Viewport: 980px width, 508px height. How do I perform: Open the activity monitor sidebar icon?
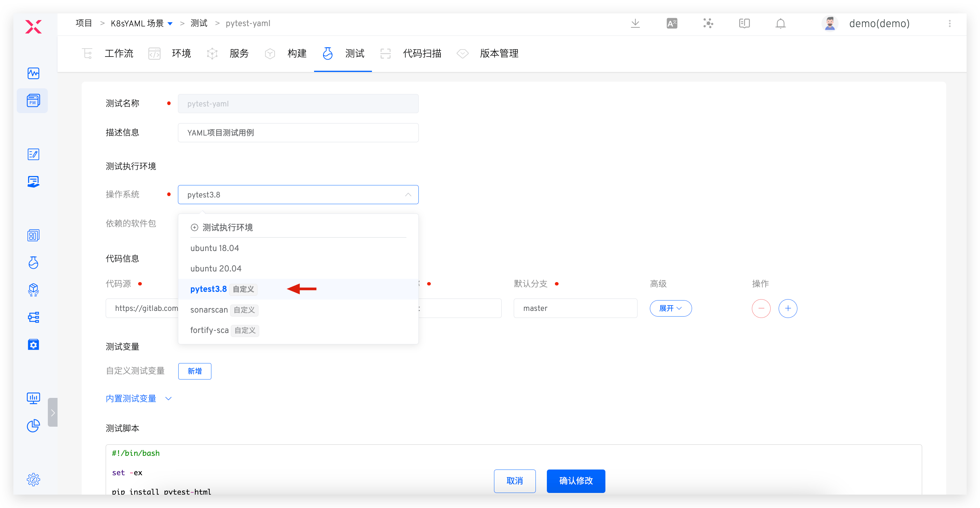click(33, 73)
